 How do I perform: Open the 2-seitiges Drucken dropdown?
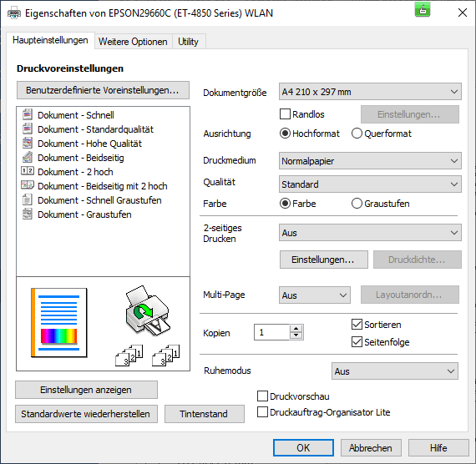[370, 233]
